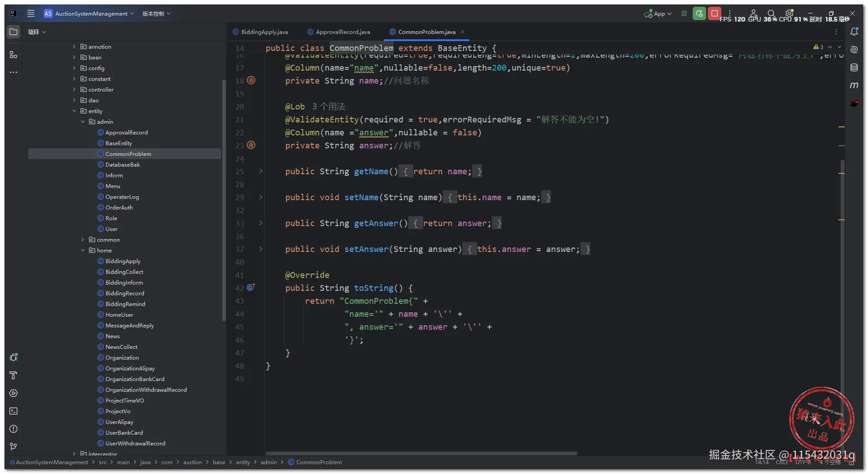Viewport: 868px width, 474px height.
Task: Open the AI Assistant swirl panel
Action: click(854, 50)
